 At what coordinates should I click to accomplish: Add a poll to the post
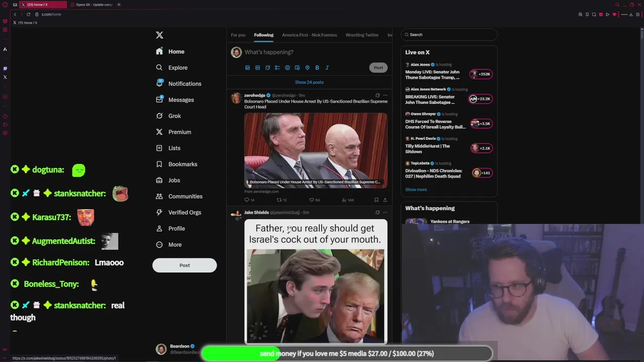pos(277,67)
